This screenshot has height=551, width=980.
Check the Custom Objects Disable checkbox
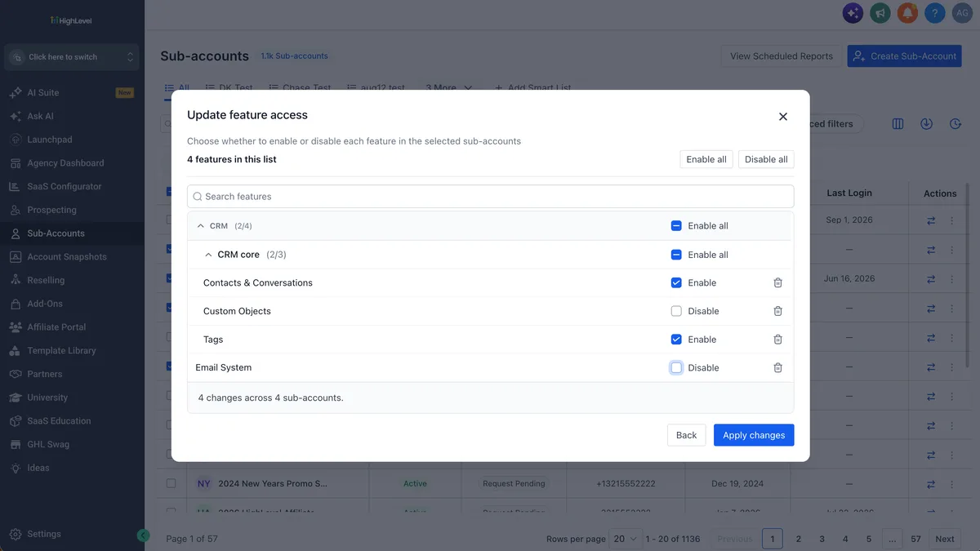pyautogui.click(x=676, y=311)
